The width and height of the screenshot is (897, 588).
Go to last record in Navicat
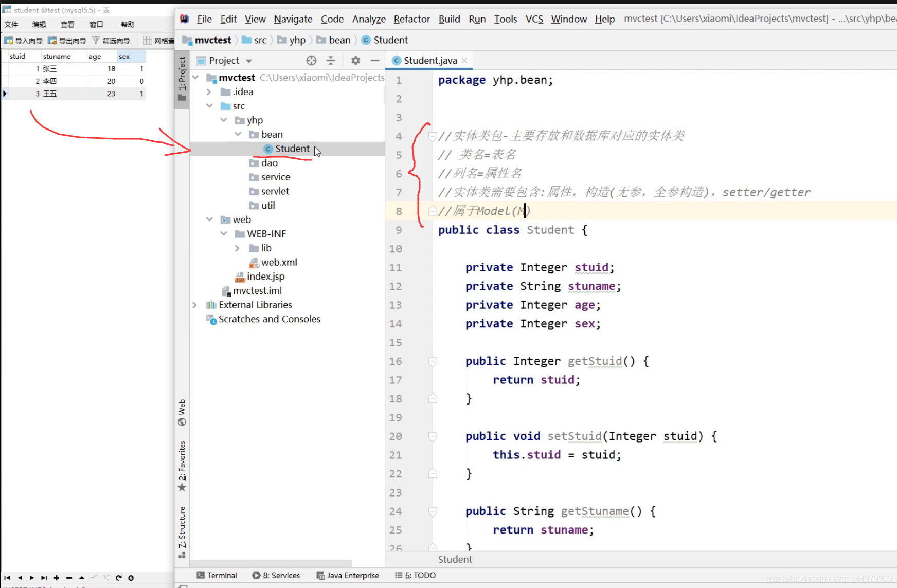pos(44,578)
